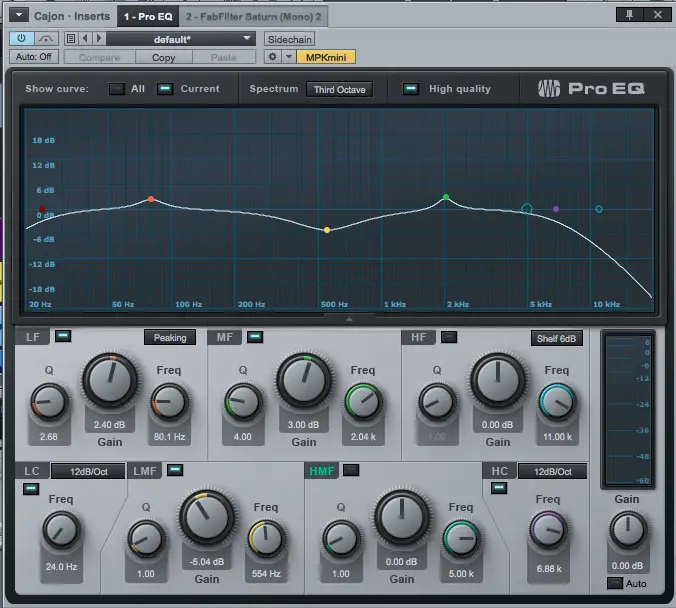676x608 pixels.
Task: Click the Paste button
Action: tap(224, 57)
